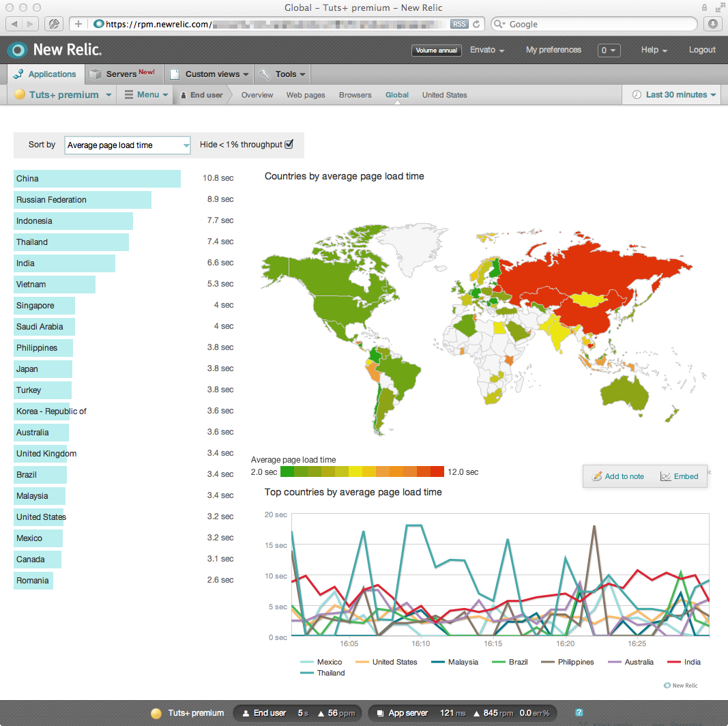Open the United States tab
Screen dimensions: 728x726
(444, 95)
